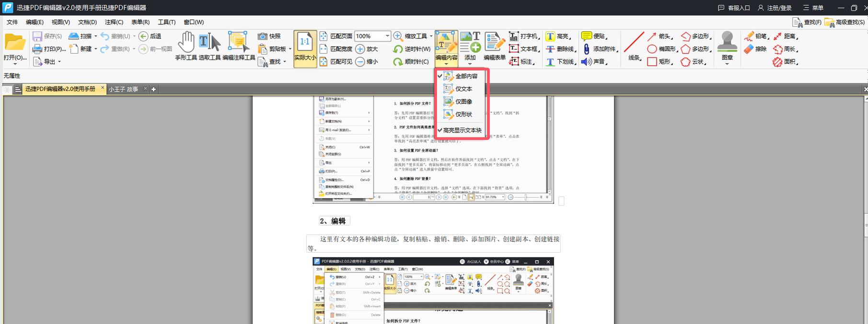Click Fit Page (匹配页面)

click(336, 36)
